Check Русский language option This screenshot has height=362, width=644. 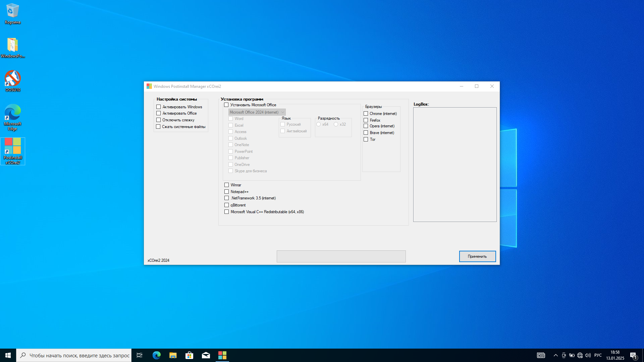pyautogui.click(x=283, y=124)
